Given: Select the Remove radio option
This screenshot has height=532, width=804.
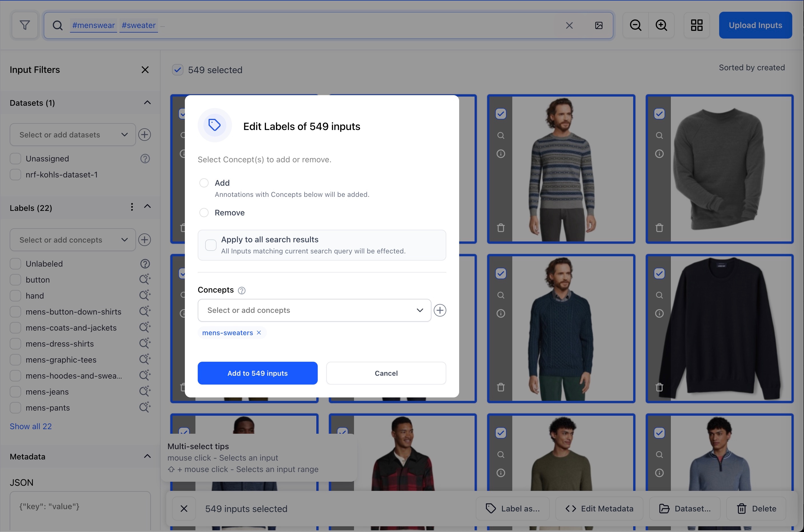Looking at the screenshot, I should [x=204, y=213].
